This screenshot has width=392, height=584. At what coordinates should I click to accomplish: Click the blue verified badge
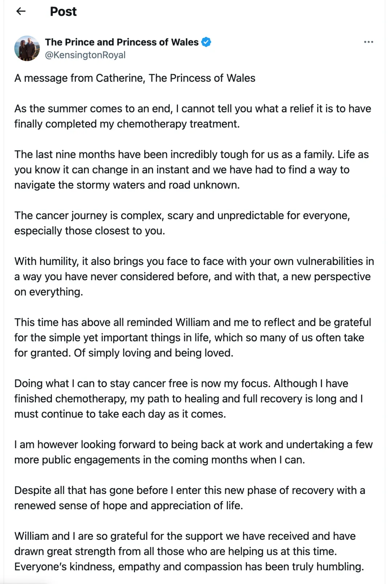[206, 42]
